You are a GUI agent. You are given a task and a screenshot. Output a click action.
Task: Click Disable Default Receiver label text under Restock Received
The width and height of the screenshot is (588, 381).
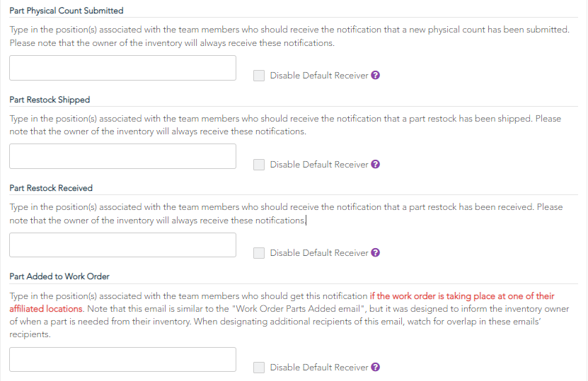pyautogui.click(x=319, y=253)
